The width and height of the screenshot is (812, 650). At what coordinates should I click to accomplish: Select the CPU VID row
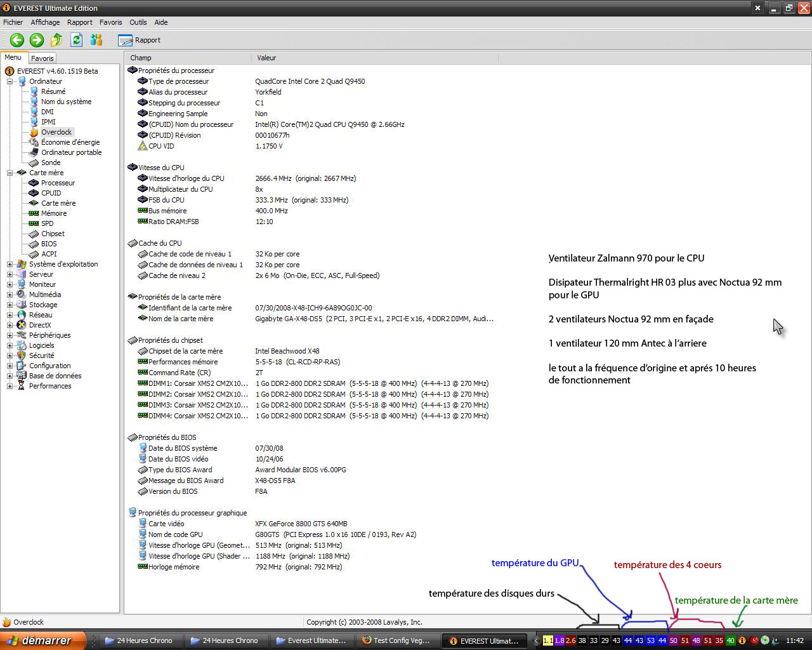click(x=311, y=146)
